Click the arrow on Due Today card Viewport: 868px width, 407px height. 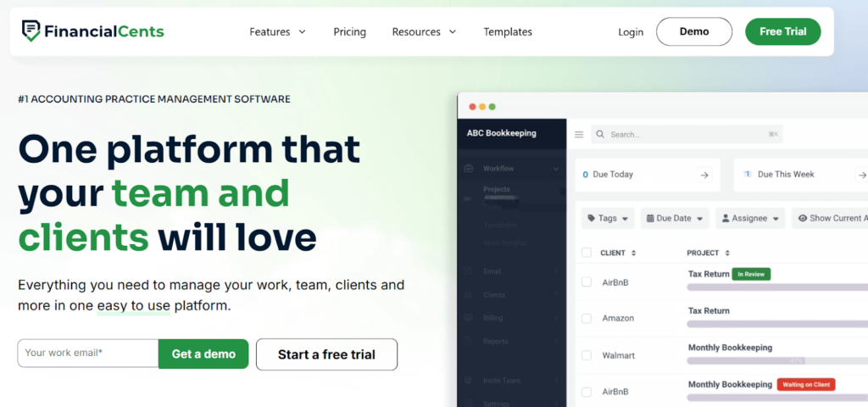click(704, 175)
